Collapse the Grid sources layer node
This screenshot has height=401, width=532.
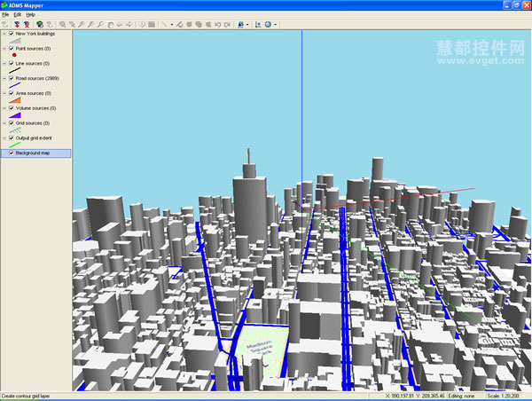click(4, 123)
